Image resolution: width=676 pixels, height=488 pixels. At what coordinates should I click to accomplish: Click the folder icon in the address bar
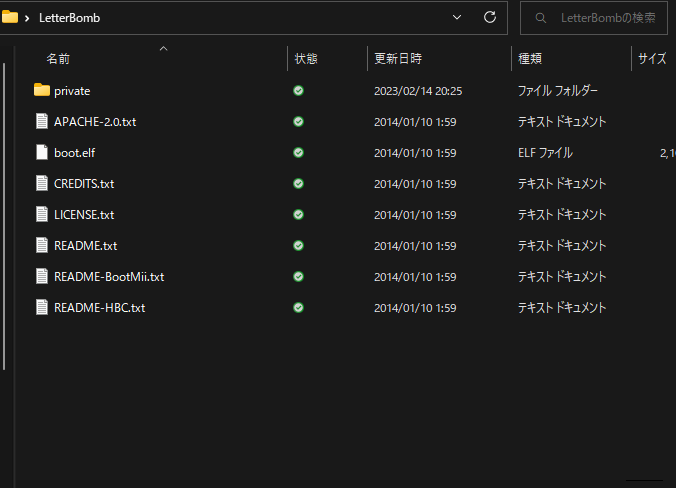pyautogui.click(x=9, y=17)
